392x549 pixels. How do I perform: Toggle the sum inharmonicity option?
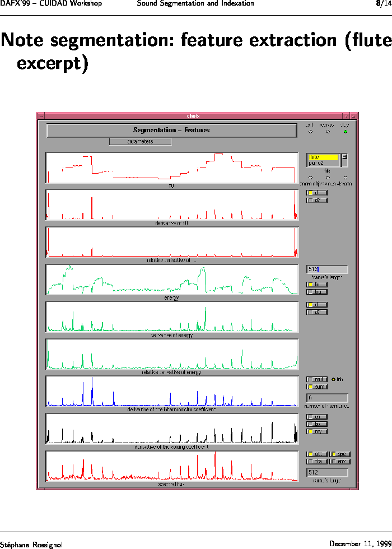pos(317,387)
